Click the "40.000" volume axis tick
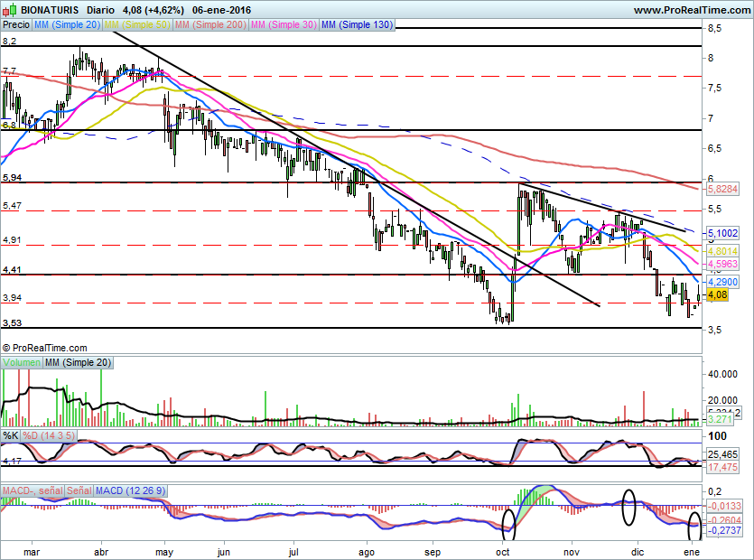The image size is (754, 560). tap(722, 374)
